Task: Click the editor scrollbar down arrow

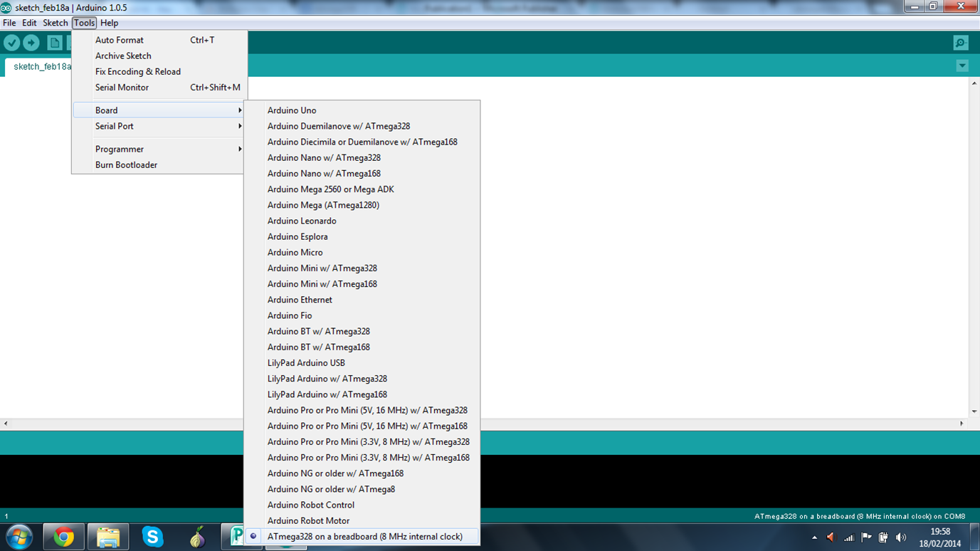Action: (x=974, y=410)
